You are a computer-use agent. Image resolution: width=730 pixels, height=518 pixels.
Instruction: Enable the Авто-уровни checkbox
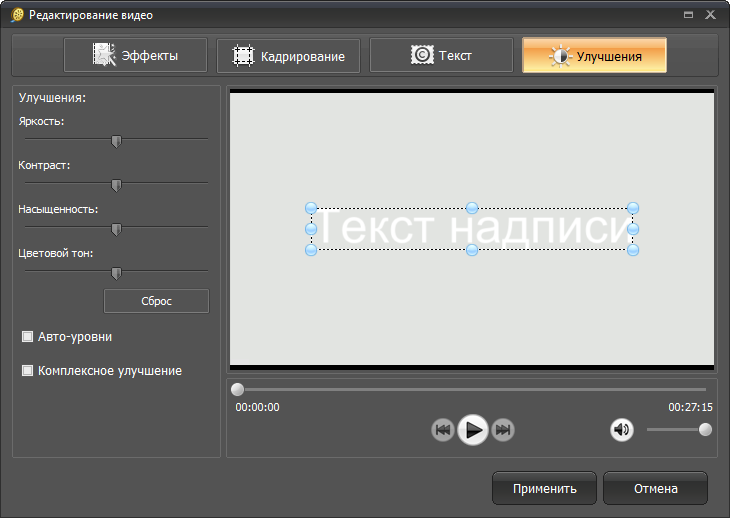click(x=27, y=336)
